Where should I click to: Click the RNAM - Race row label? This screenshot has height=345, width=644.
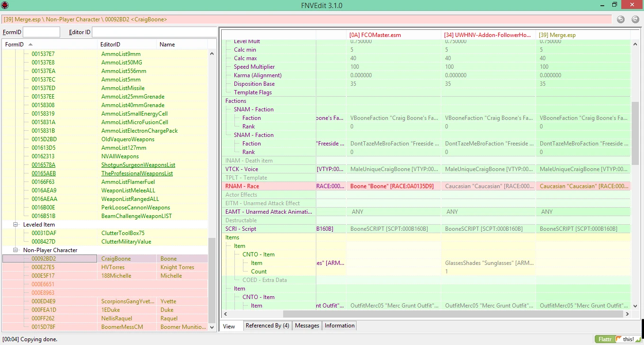click(x=242, y=186)
